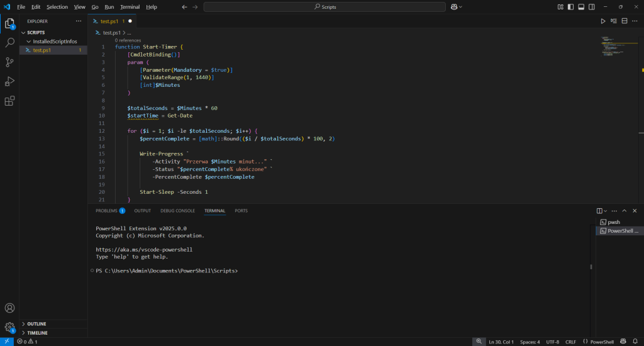Image resolution: width=644 pixels, height=346 pixels.
Task: Click the Run script play icon
Action: click(x=603, y=21)
